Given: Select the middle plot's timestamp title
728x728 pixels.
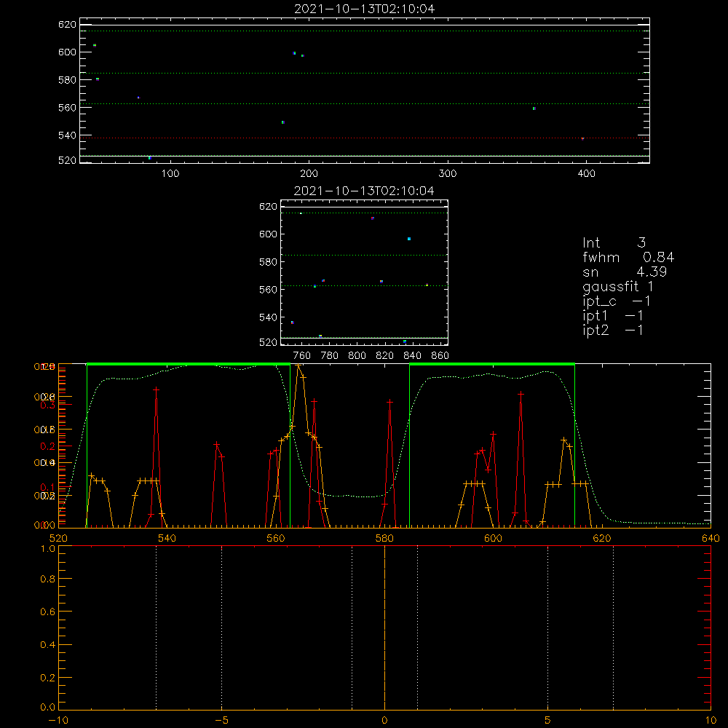Looking at the screenshot, I should point(365,191).
